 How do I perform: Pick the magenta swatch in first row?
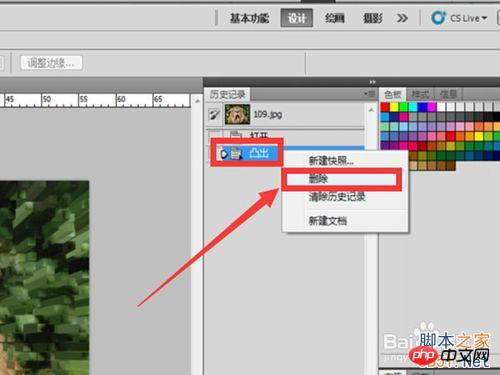pyautogui.click(x=432, y=107)
